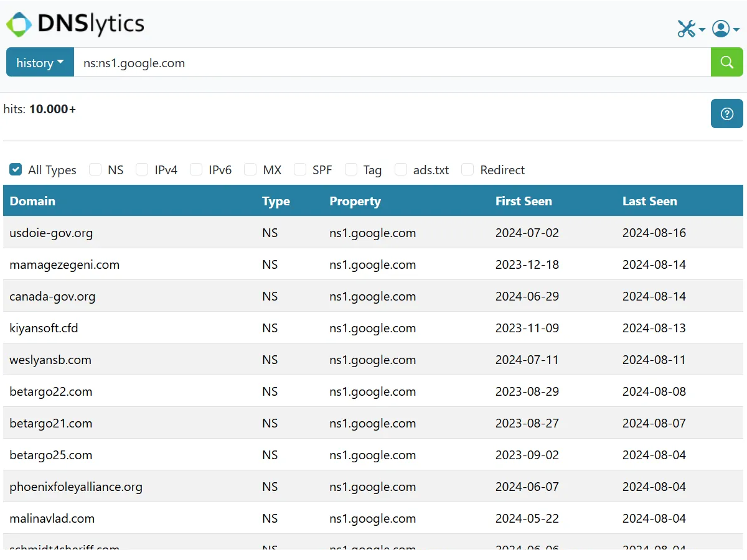The height and width of the screenshot is (560, 747).
Task: Open the kiyansoft.cfd domain row
Action: coord(44,328)
